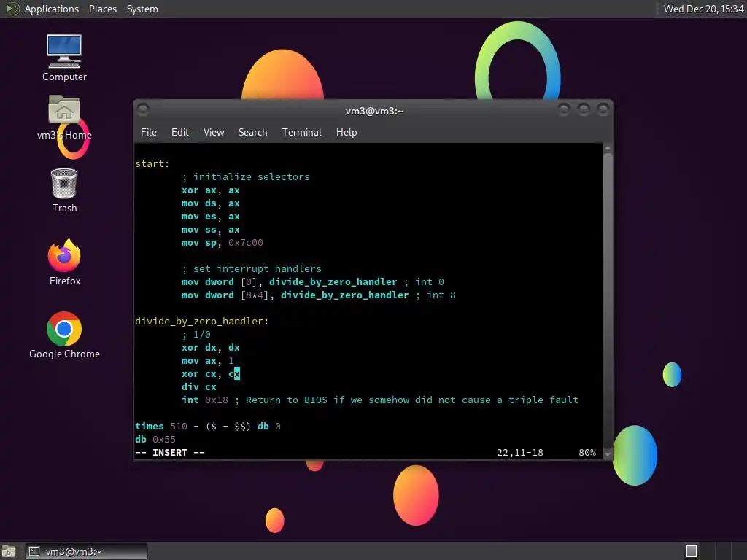The width and height of the screenshot is (747, 560).
Task: Click the '; set interrupt handlers' comment
Action: [252, 268]
